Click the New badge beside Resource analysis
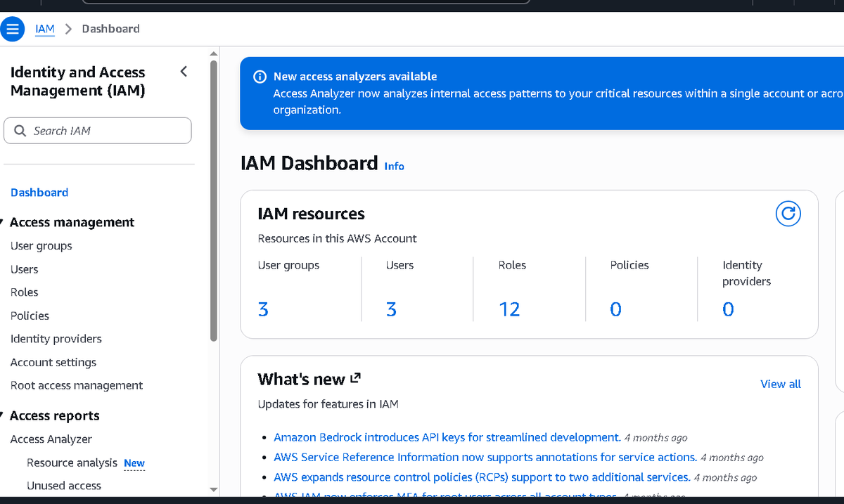Viewport: 844px width, 504px height. coord(134,463)
